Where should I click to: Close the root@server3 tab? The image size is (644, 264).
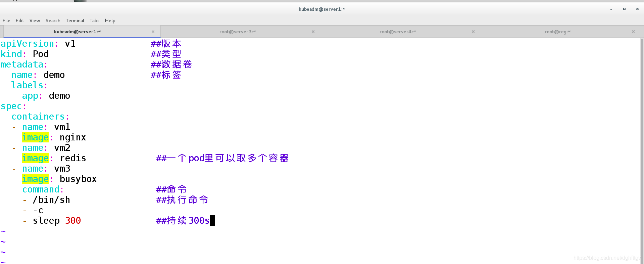pos(313,32)
